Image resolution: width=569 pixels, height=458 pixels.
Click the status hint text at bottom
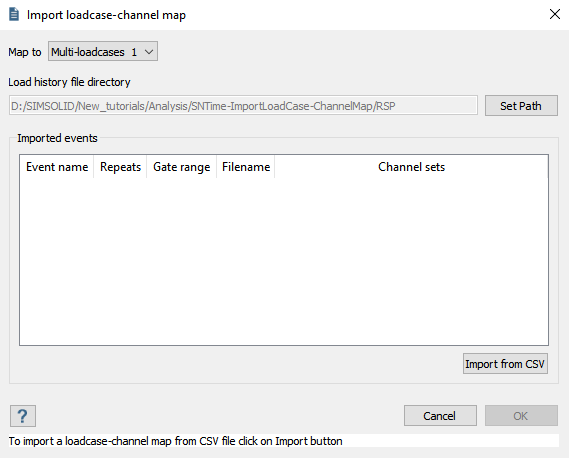click(x=175, y=441)
